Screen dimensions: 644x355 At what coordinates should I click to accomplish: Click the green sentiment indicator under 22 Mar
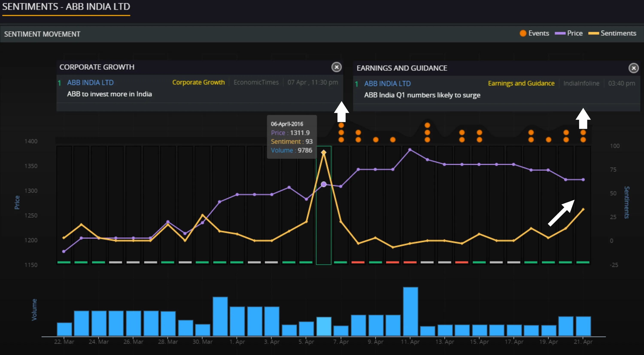pyautogui.click(x=64, y=262)
